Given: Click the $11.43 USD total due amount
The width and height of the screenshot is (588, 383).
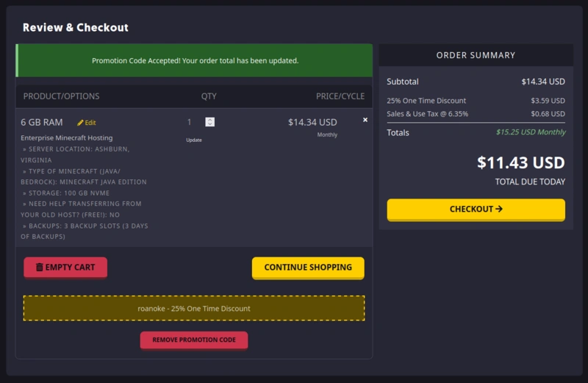Looking at the screenshot, I should [x=520, y=162].
